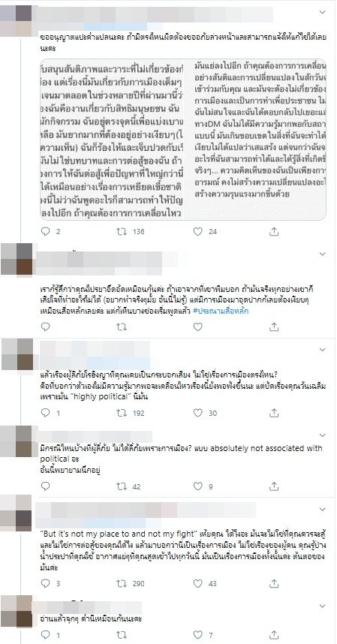Open chevron menu on the last tweet
337x644 pixels.
click(x=322, y=606)
